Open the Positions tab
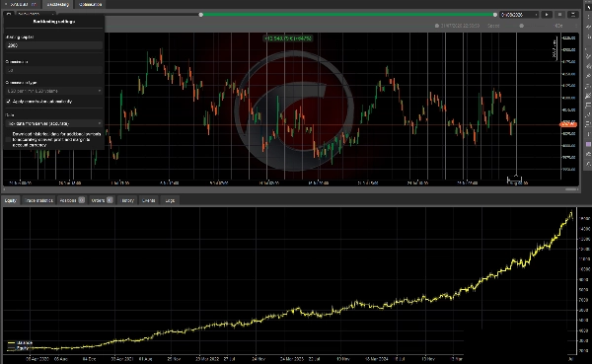 pos(71,200)
